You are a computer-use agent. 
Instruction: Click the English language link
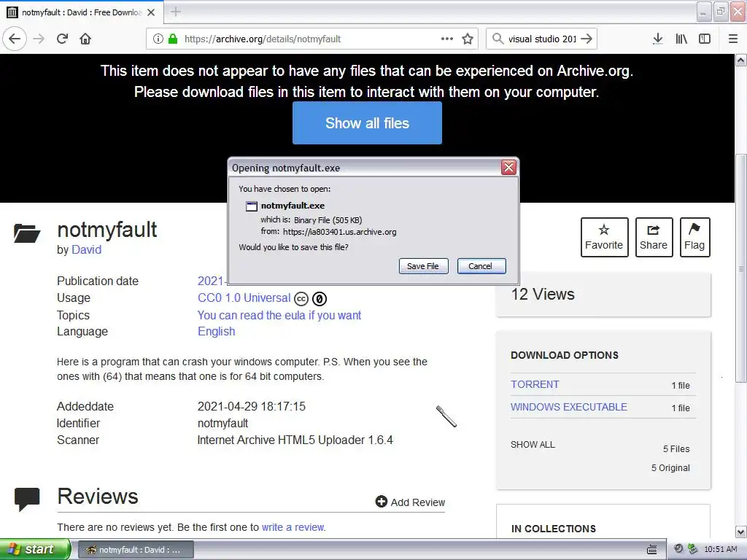pyautogui.click(x=216, y=332)
